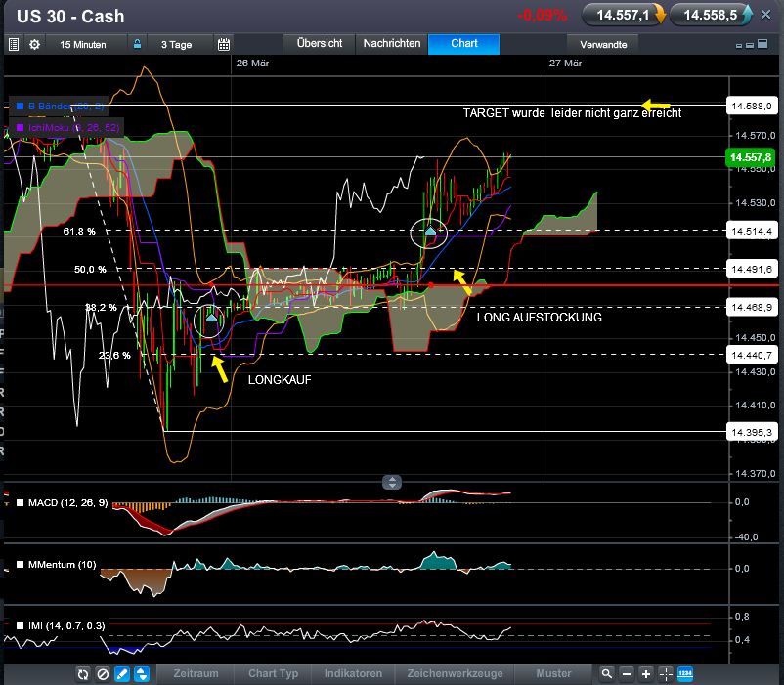
Task: Select the smallest window size icon
Action: (x=739, y=46)
